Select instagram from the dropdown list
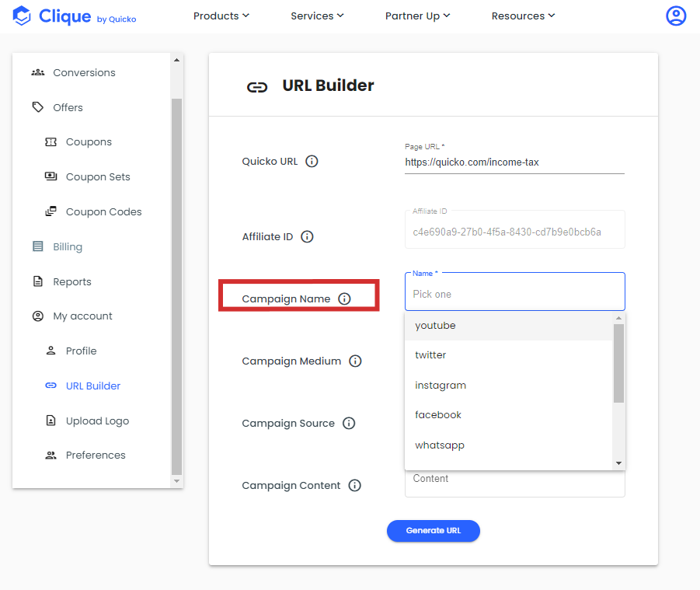The width and height of the screenshot is (700, 590). (x=508, y=385)
